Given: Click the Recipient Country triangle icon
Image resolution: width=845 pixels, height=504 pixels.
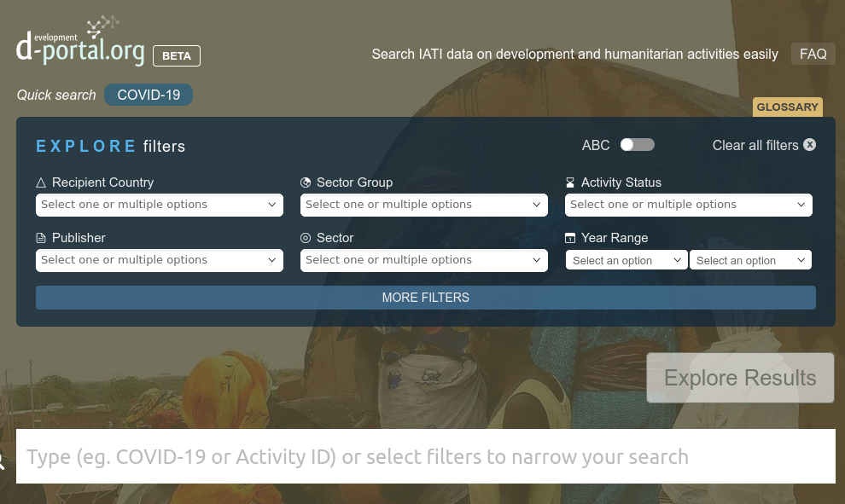Looking at the screenshot, I should [41, 183].
